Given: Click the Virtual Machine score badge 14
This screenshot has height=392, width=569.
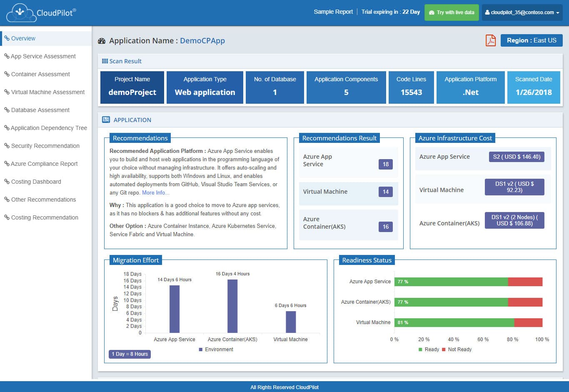Looking at the screenshot, I should 386,192.
